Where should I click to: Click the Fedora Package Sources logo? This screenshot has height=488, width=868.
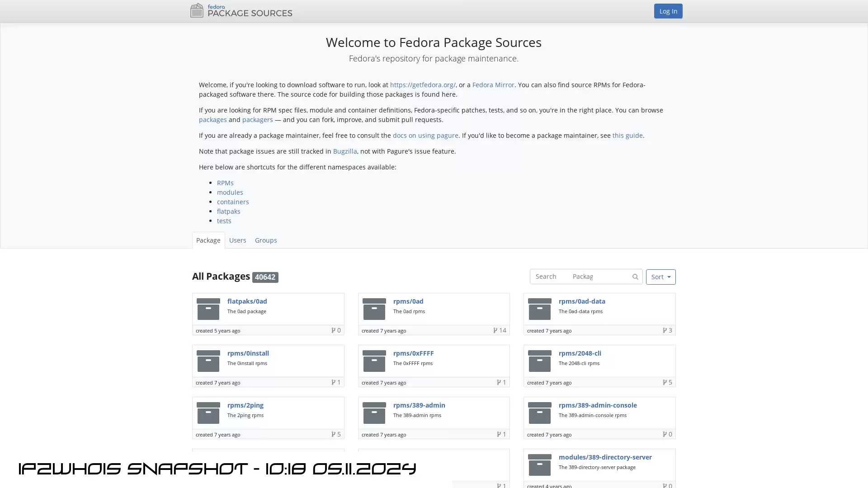click(241, 10)
